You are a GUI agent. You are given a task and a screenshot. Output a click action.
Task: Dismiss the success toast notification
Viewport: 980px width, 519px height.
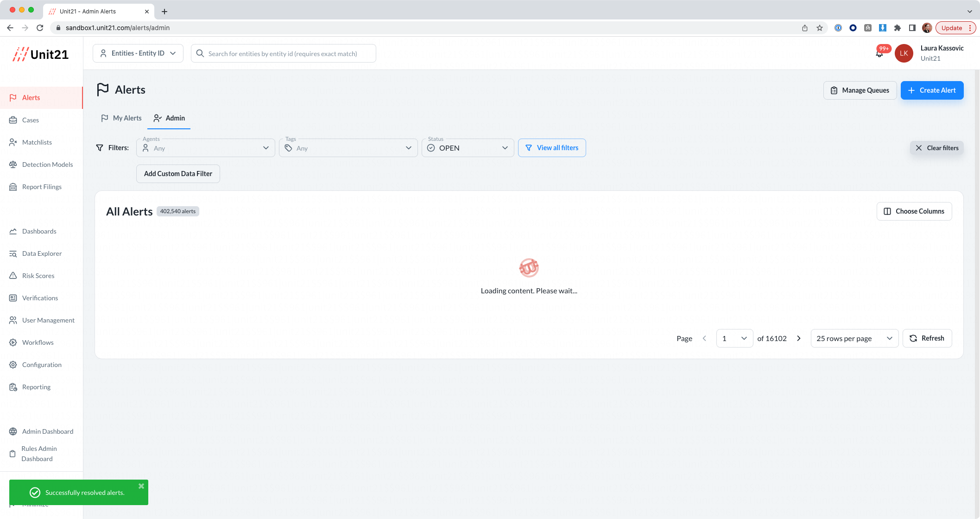(141, 486)
